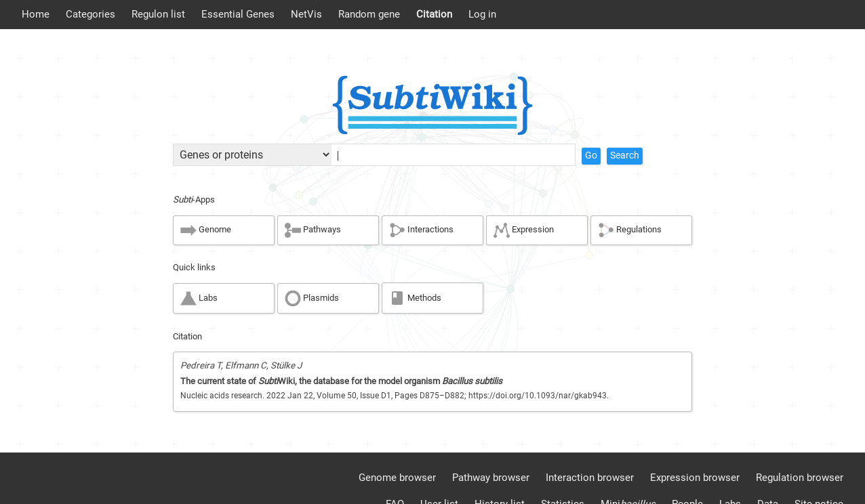Click the Expression chart icon

click(502, 230)
